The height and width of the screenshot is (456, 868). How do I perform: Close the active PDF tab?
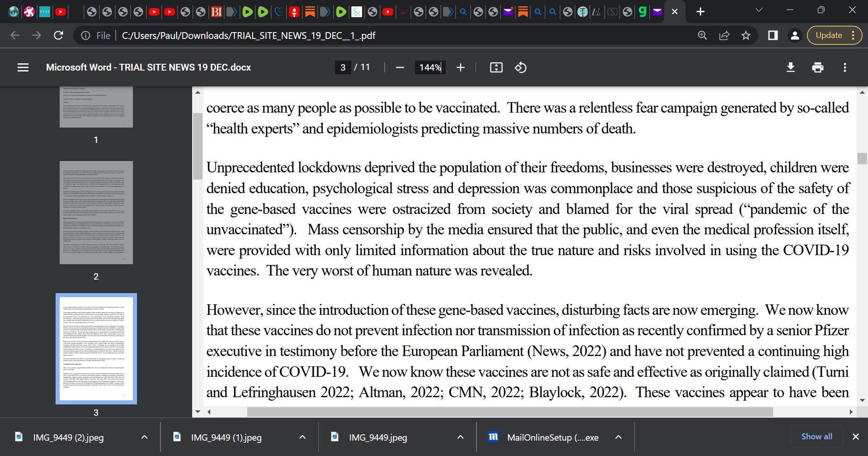click(x=675, y=12)
